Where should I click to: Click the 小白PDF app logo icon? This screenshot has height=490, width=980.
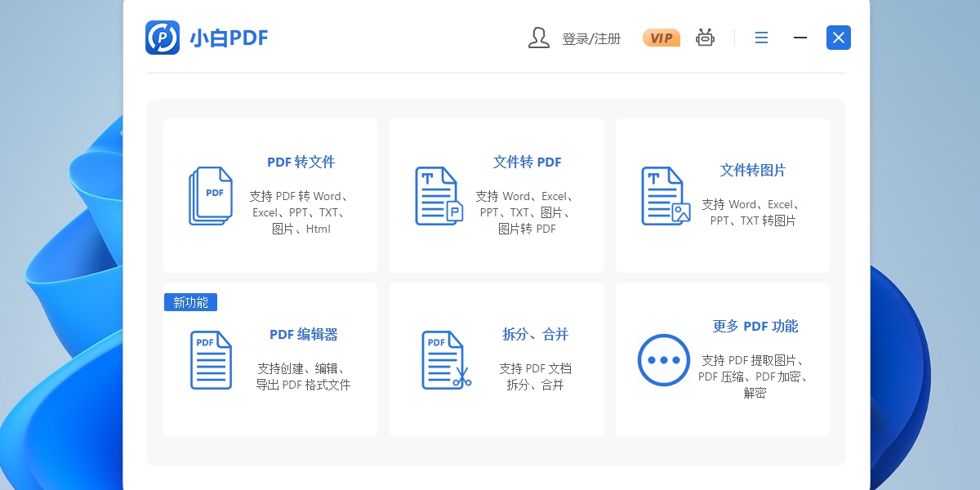pos(163,38)
